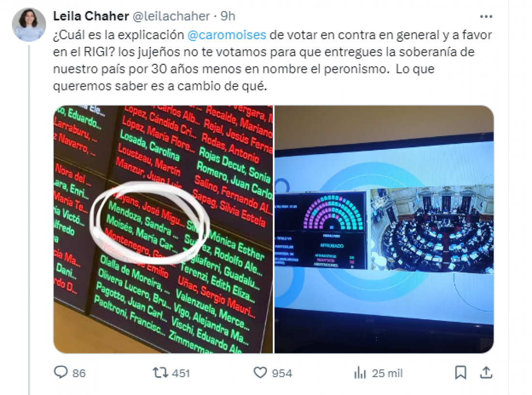Screen dimensions: 532x395
Task: Open Leila Chaher's profile avatar
Action: (29, 24)
